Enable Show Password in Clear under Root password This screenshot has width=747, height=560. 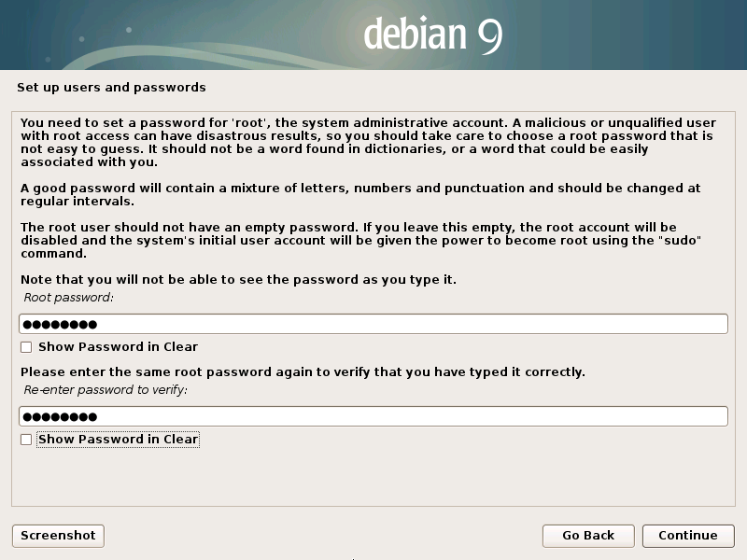click(x=26, y=347)
